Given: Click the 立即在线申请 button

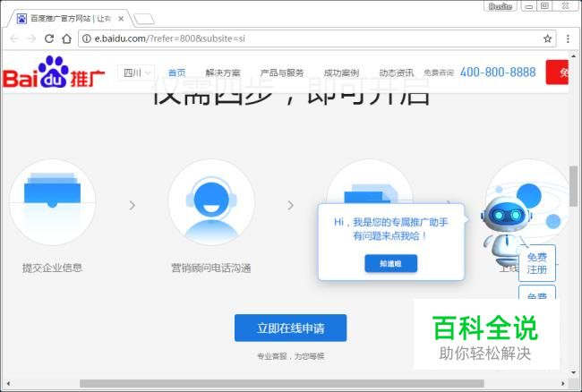Looking at the screenshot, I should (291, 328).
